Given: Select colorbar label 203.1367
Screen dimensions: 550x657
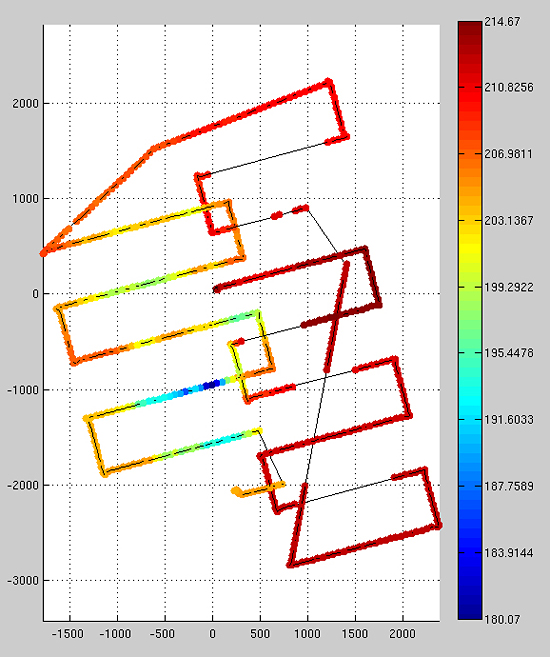Looking at the screenshot, I should (x=509, y=220).
